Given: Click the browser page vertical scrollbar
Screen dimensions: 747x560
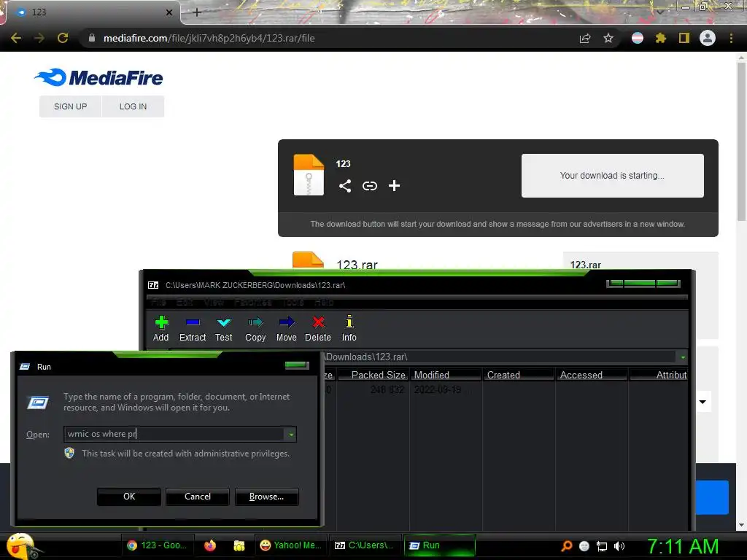Looking at the screenshot, I should point(741,143).
